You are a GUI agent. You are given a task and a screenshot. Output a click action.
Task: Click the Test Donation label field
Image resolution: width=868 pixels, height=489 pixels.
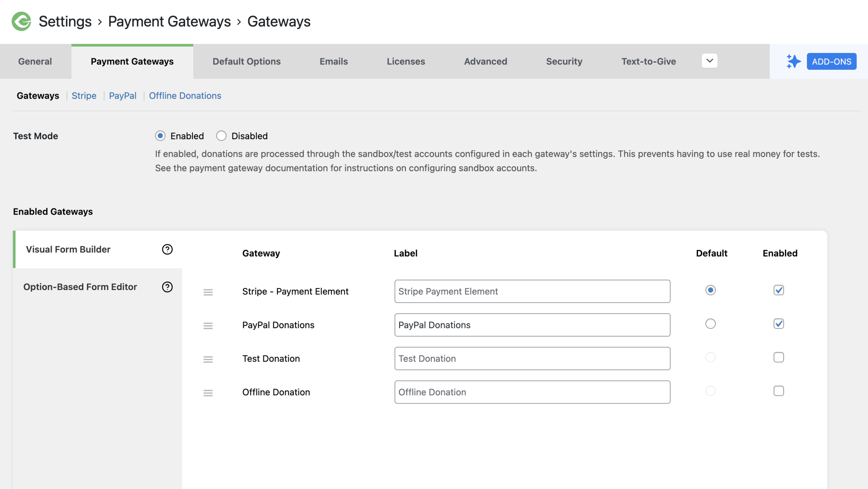532,358
